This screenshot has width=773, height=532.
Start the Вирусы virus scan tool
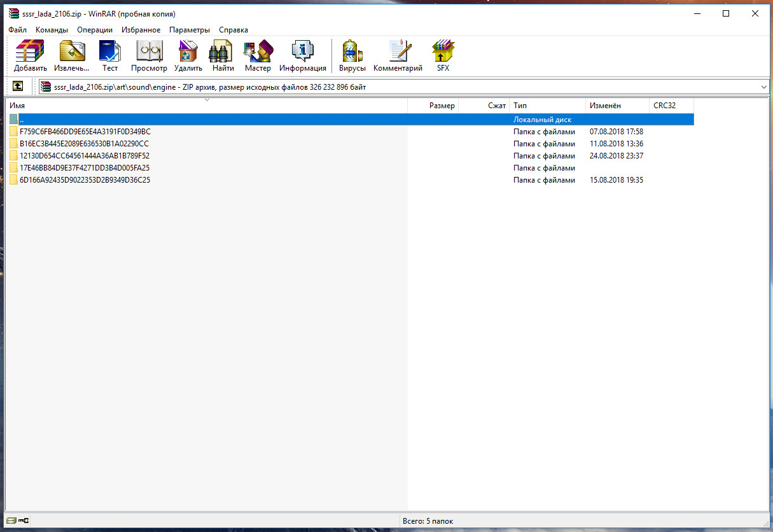coord(352,56)
